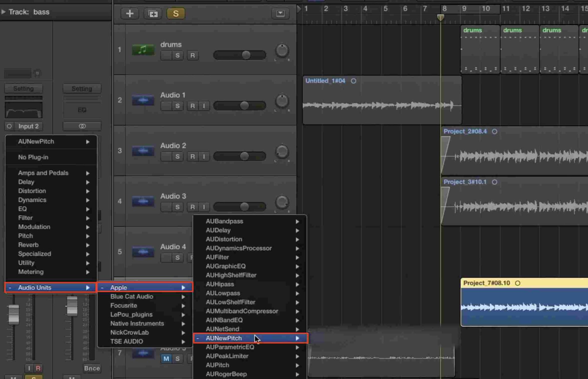Click the Bnce button

[x=92, y=368]
